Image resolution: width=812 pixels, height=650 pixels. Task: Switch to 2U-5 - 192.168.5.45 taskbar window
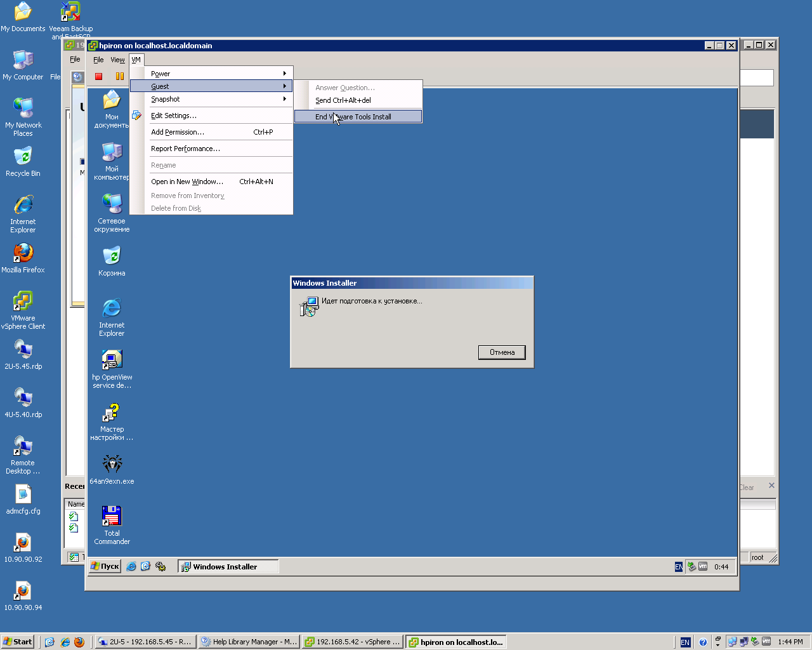pyautogui.click(x=145, y=642)
